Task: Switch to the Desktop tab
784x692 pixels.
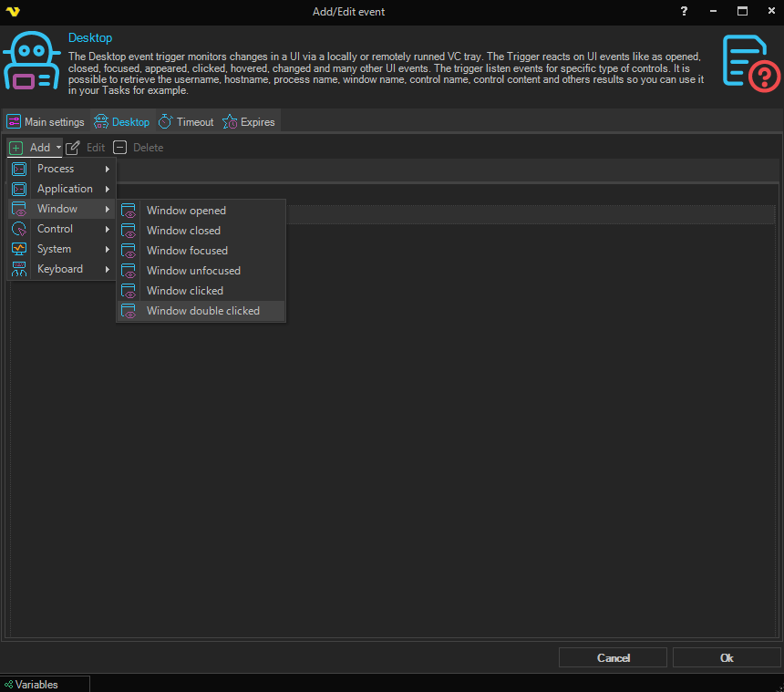Action: [122, 121]
